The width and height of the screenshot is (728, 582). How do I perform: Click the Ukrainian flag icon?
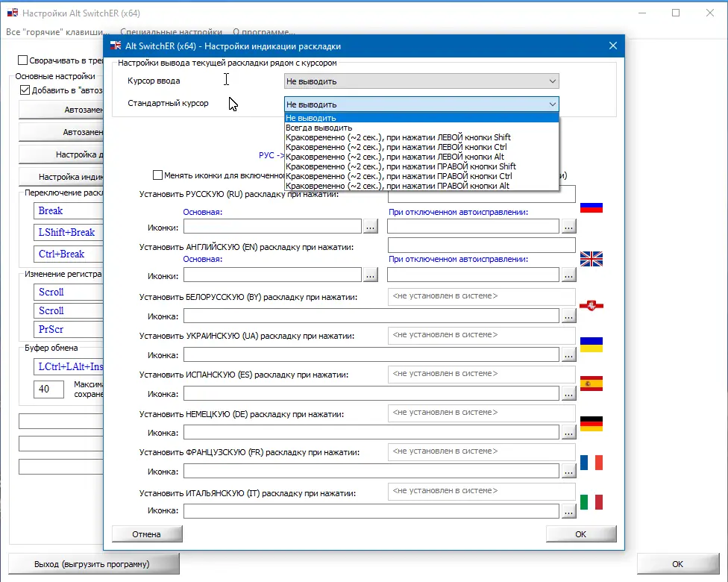click(591, 345)
